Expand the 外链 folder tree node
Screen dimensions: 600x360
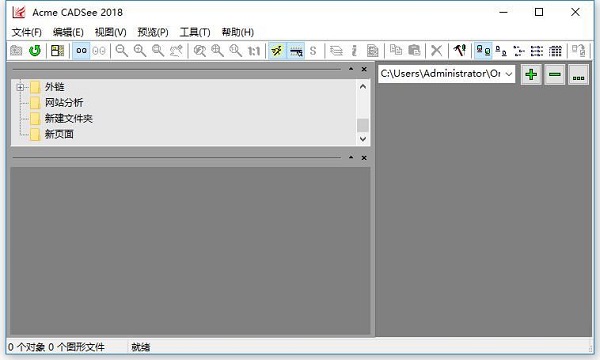pos(20,87)
